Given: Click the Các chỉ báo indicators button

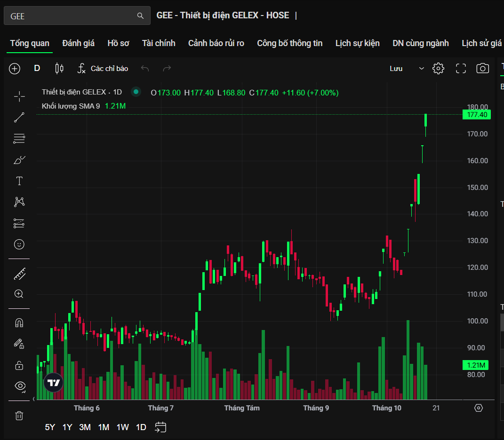Looking at the screenshot, I should [x=103, y=69].
